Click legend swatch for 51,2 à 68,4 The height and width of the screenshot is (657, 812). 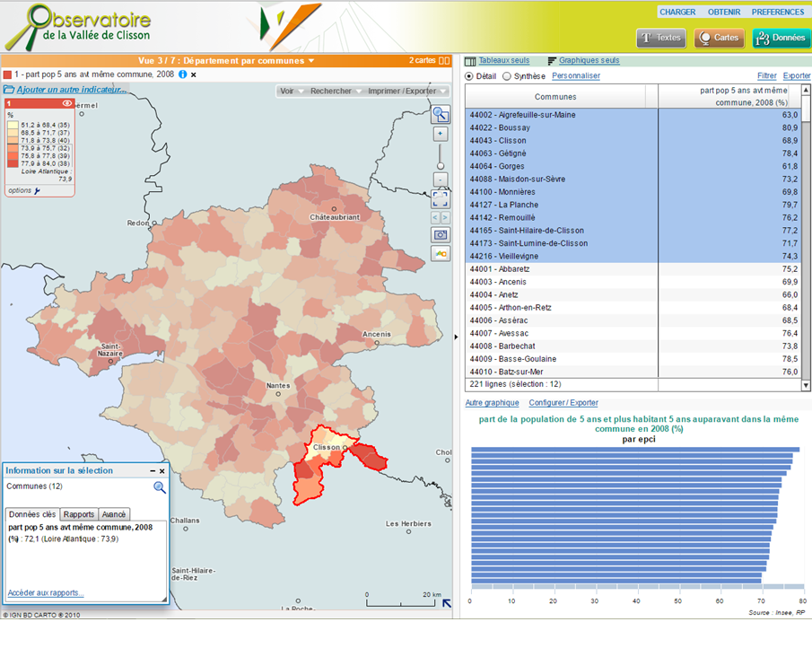coord(13,125)
